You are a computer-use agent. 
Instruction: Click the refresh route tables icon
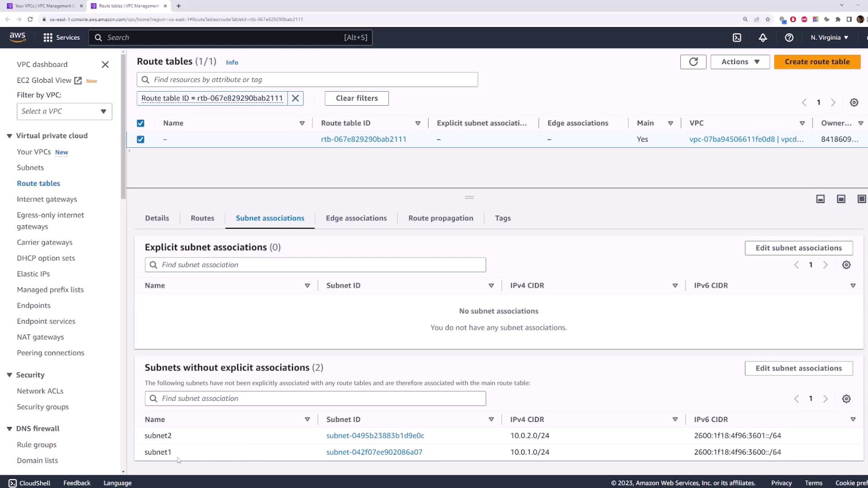pos(693,62)
